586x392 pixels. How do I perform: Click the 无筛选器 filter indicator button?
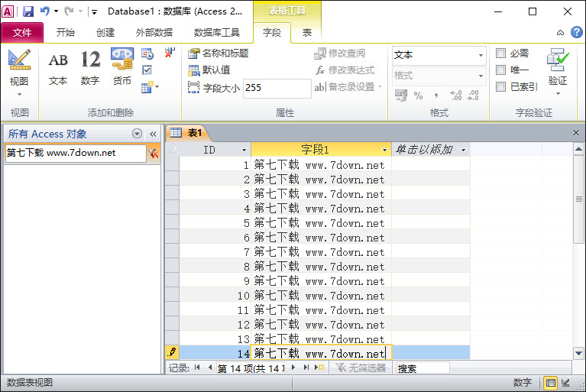361,368
